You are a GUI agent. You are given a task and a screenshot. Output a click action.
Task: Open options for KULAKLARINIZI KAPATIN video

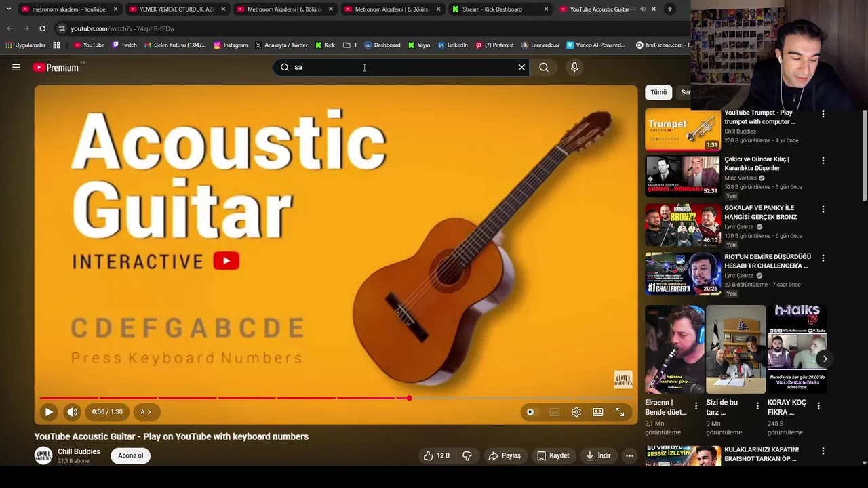click(823, 451)
